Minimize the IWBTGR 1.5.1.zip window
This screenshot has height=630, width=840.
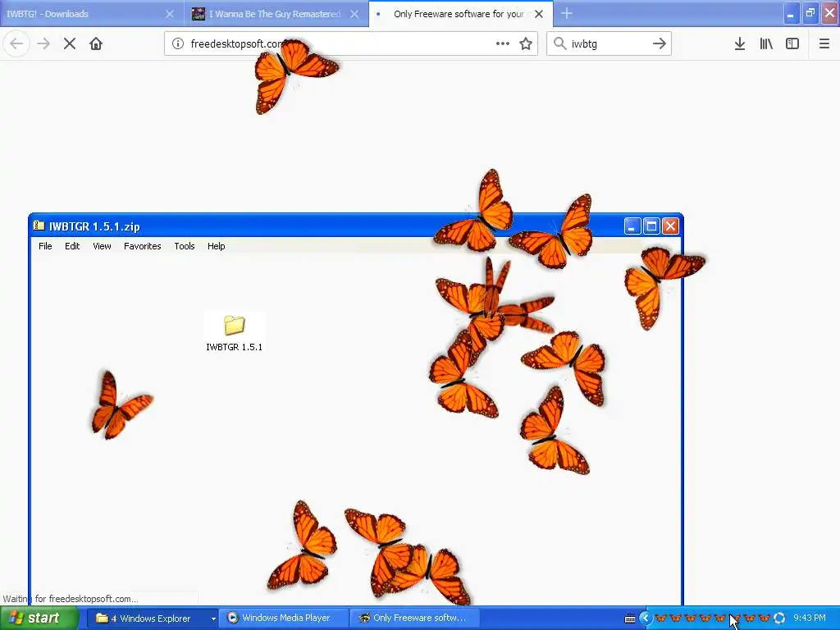pos(632,226)
